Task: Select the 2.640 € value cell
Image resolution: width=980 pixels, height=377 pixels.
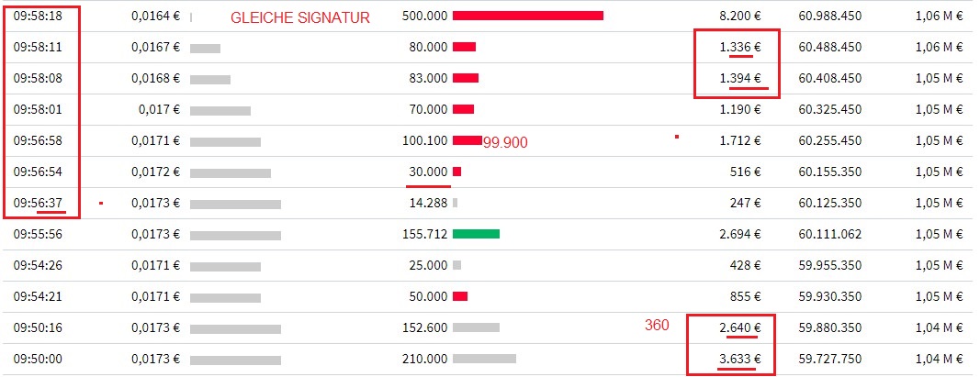Action: click(x=740, y=327)
